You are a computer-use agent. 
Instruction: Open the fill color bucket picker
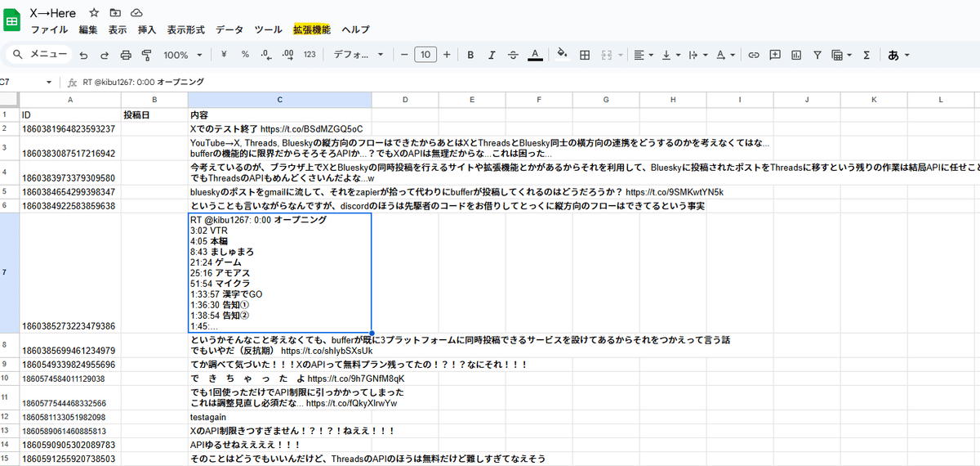(562, 55)
